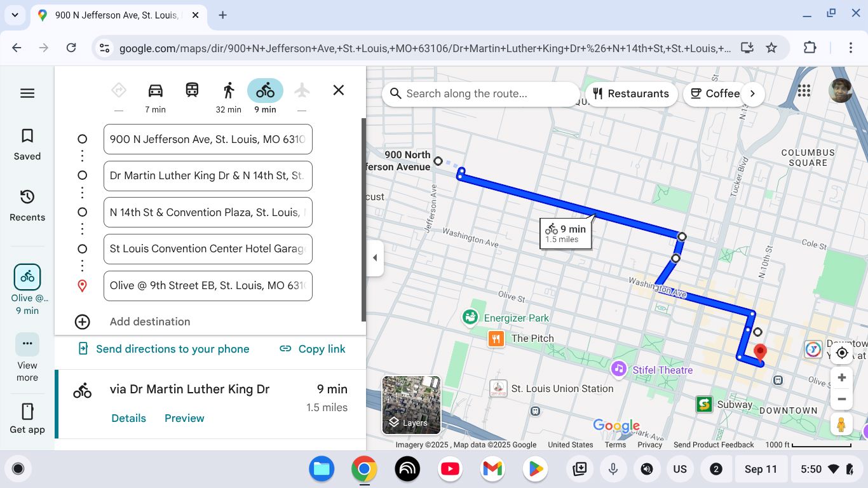
Task: Open route Details link
Action: point(128,418)
